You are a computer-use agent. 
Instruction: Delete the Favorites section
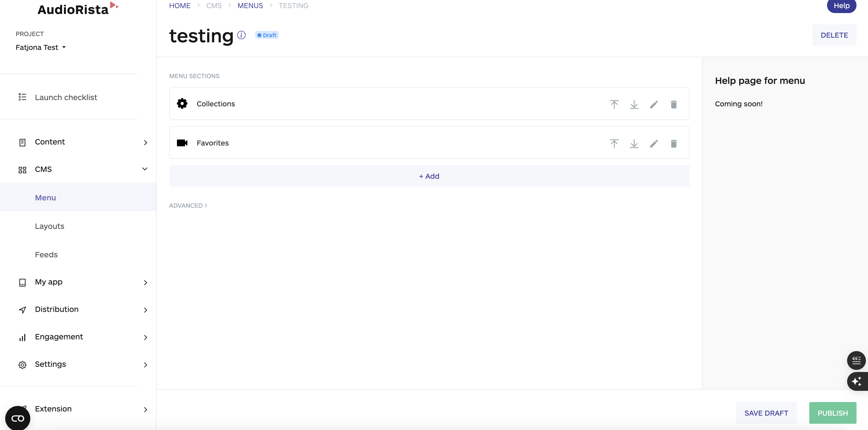click(673, 144)
